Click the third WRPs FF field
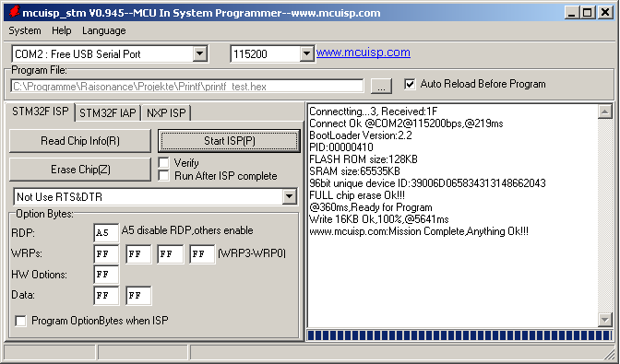Viewport: 620px width, 364px height. coord(171,253)
